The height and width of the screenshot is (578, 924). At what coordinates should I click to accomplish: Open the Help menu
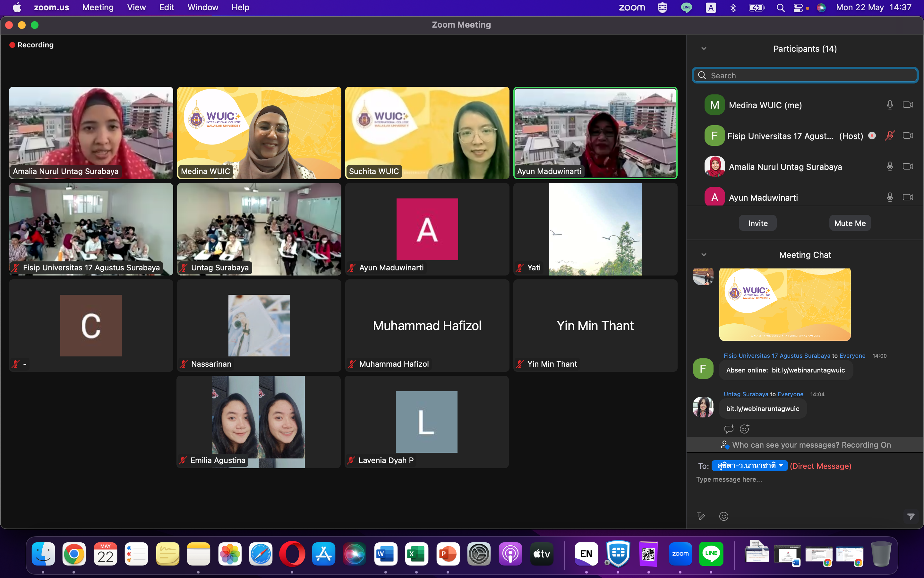240,7
